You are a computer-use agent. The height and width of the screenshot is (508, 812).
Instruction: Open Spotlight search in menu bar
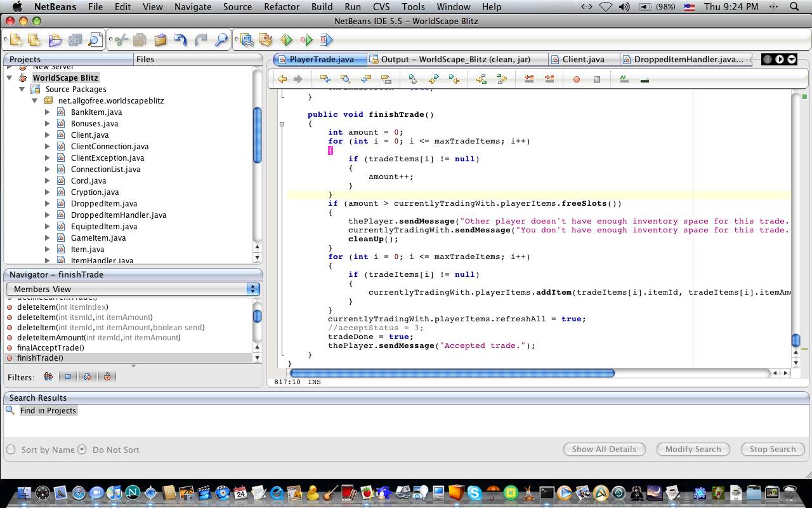point(794,7)
